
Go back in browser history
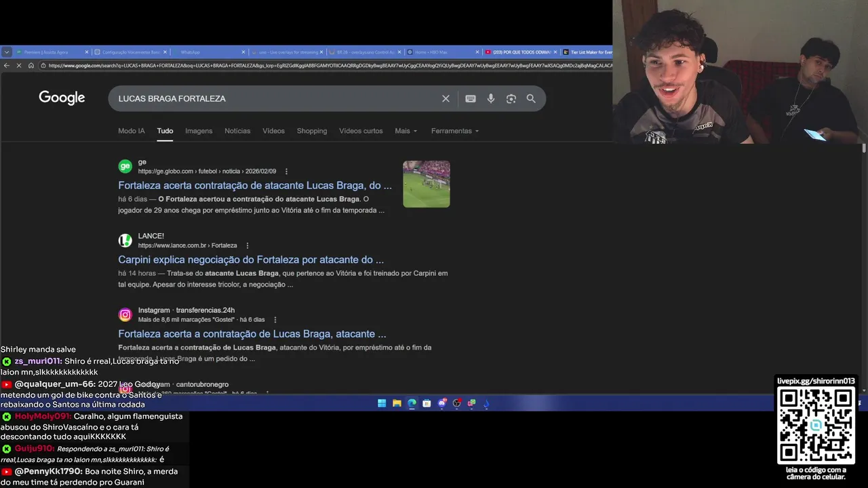click(6, 65)
